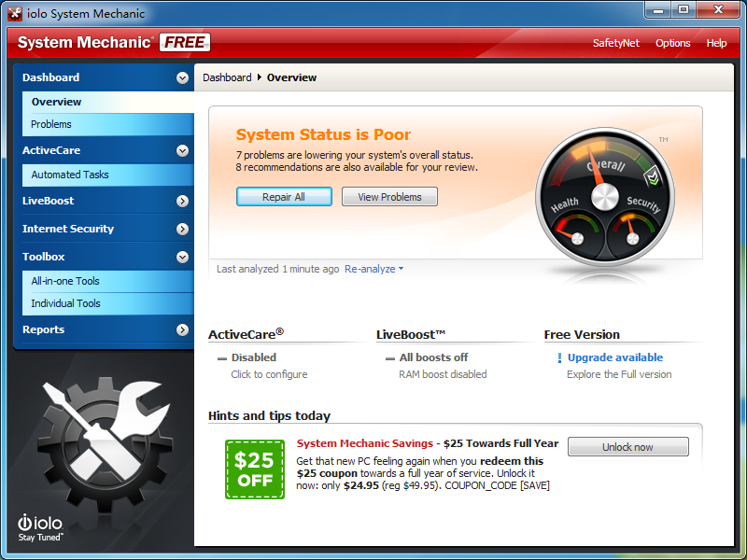Expand the Internet Security section arrow

coord(182,229)
